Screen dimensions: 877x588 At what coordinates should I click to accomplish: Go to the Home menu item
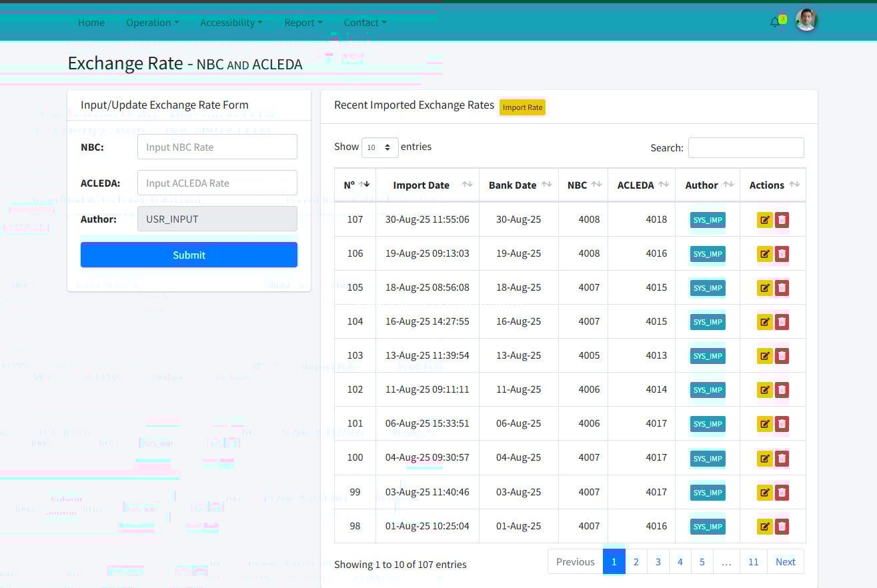[91, 23]
